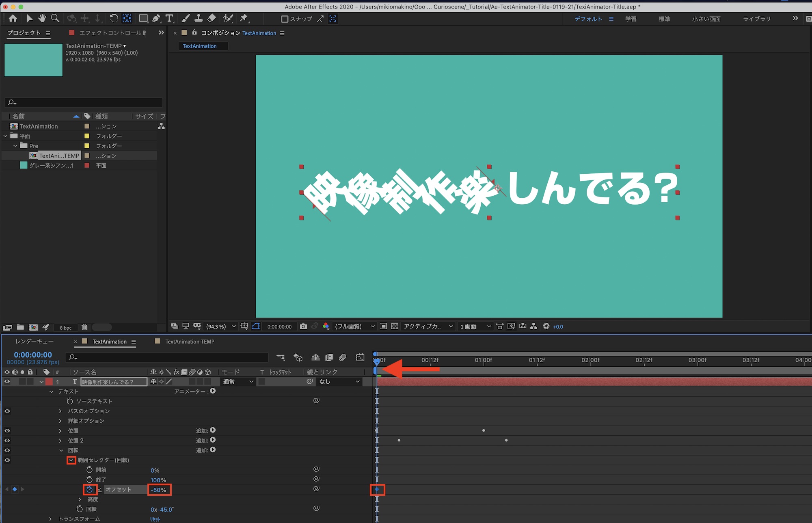Switch to the TextAnimation-TEMP timeline tab
Screen dimensions: 812x523
coord(190,342)
